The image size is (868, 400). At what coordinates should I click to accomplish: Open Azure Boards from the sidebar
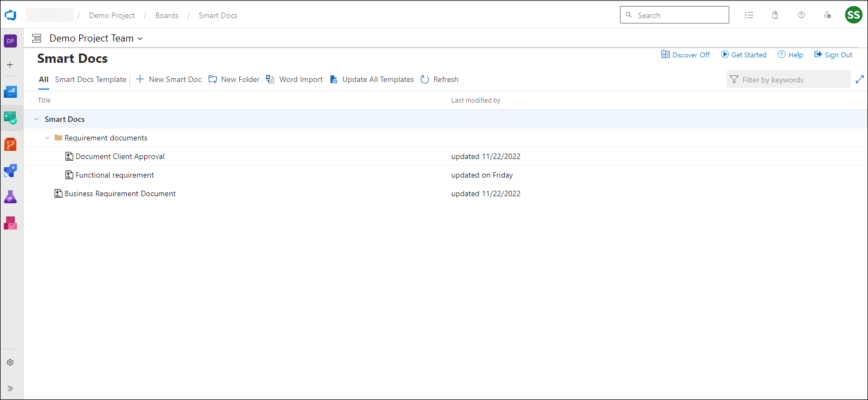[10, 118]
